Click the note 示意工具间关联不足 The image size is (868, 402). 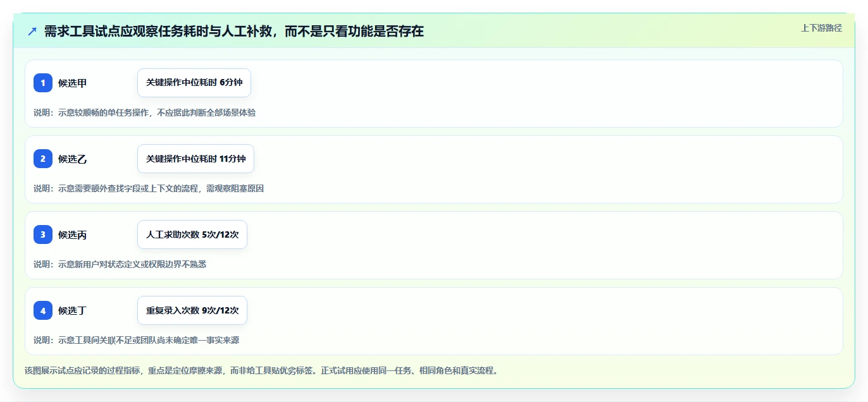tap(91, 340)
